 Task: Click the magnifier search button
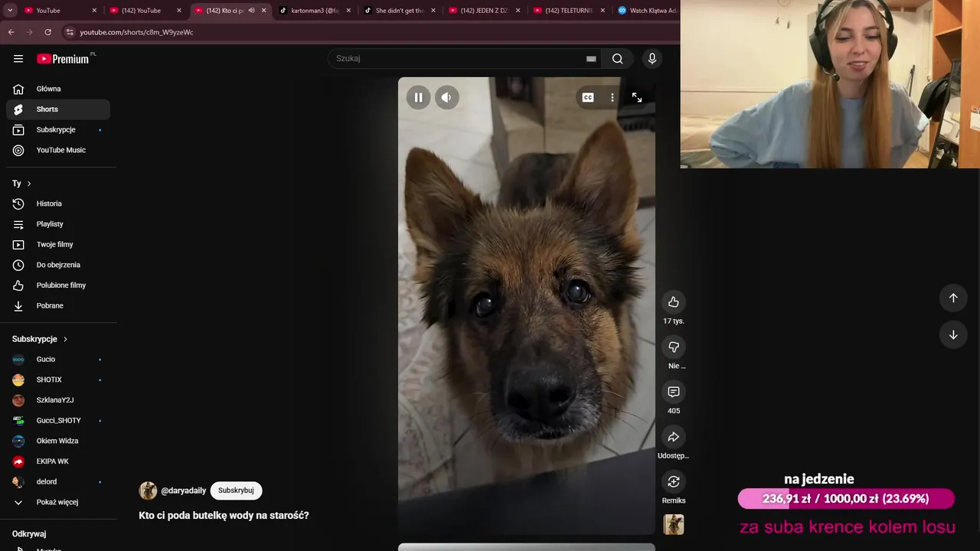tap(617, 59)
